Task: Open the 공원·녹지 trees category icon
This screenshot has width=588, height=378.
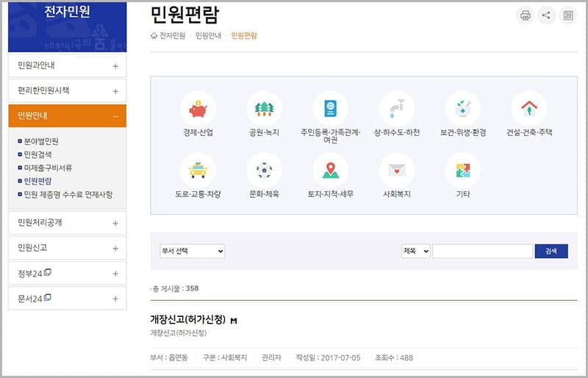Action: [264, 109]
